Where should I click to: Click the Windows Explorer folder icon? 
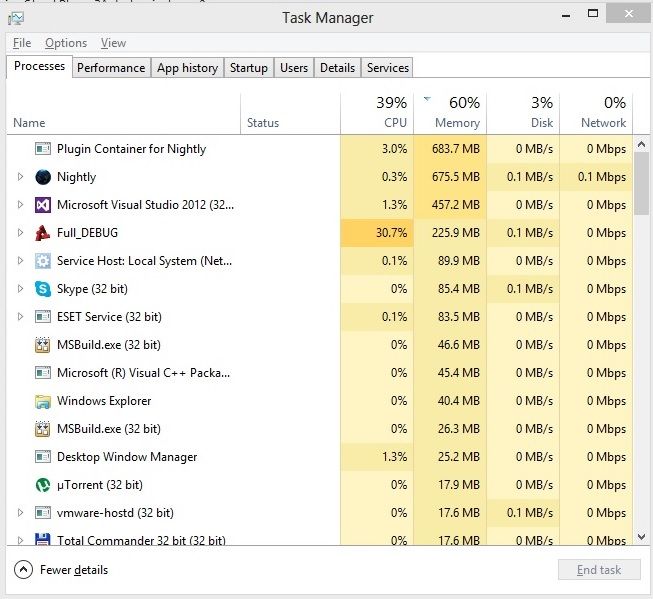[43, 401]
